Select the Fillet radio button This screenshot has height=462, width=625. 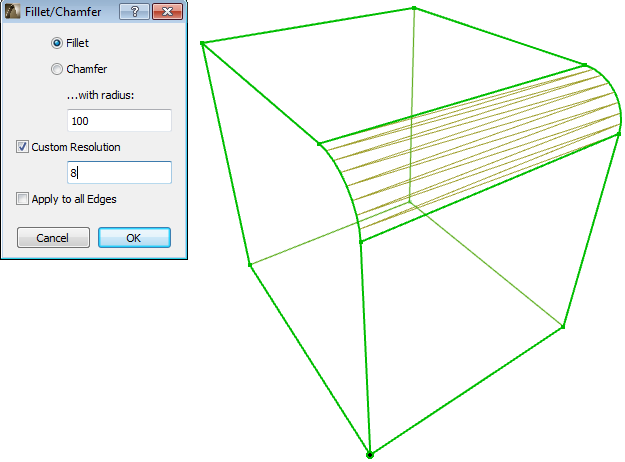tap(57, 43)
